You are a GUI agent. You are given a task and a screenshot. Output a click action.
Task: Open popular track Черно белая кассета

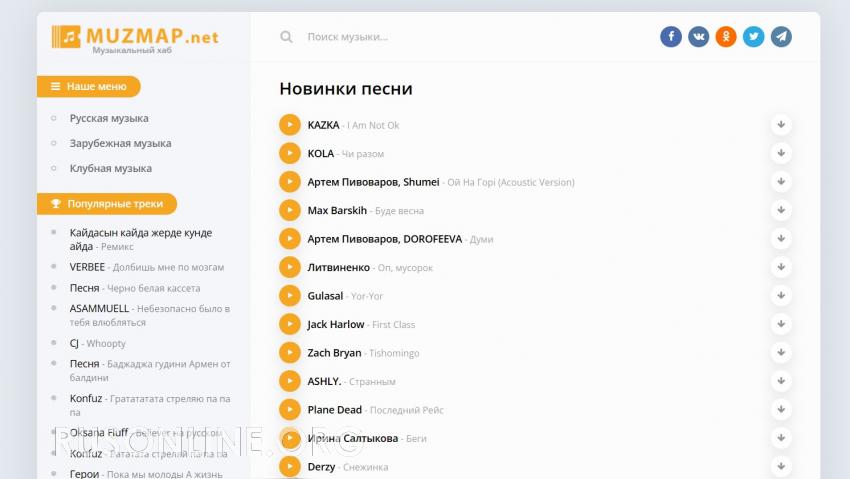click(x=135, y=288)
